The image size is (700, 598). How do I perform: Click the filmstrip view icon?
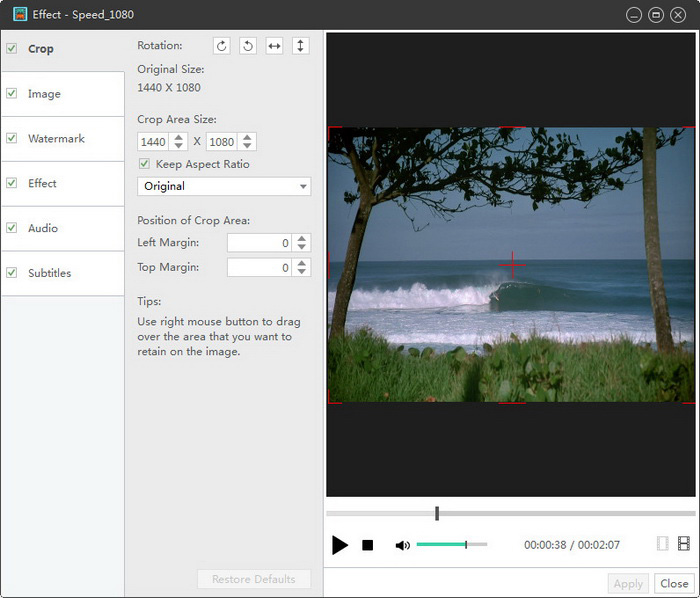[x=684, y=544]
